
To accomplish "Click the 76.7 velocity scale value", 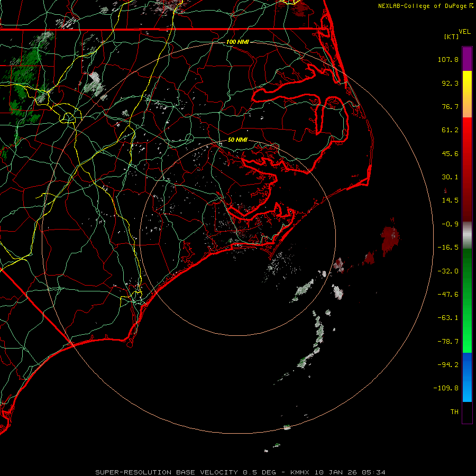I will (x=450, y=106).
